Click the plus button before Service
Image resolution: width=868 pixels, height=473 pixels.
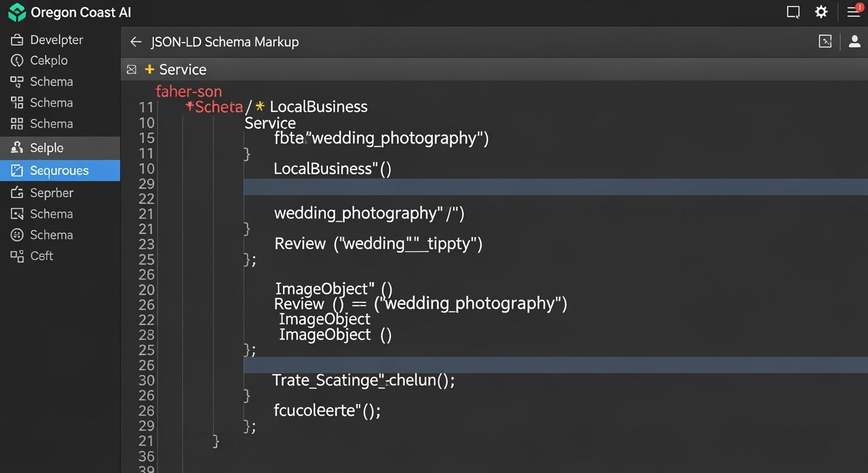point(149,70)
